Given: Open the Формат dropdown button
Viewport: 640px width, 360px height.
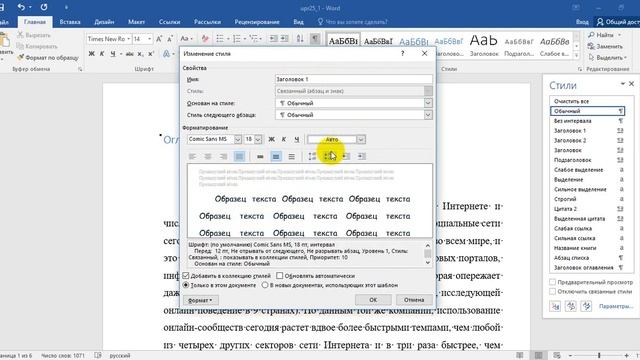Looking at the screenshot, I should coord(200,300).
